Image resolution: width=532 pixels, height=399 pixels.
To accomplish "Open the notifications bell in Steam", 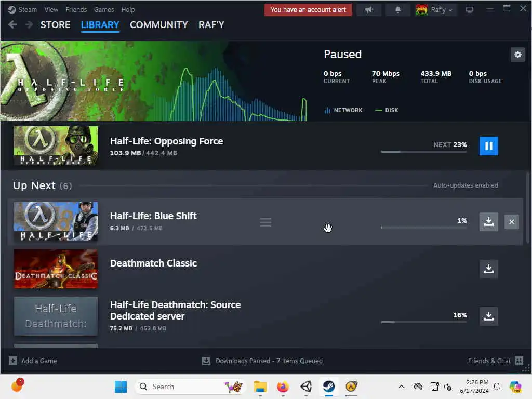I will coord(397,10).
